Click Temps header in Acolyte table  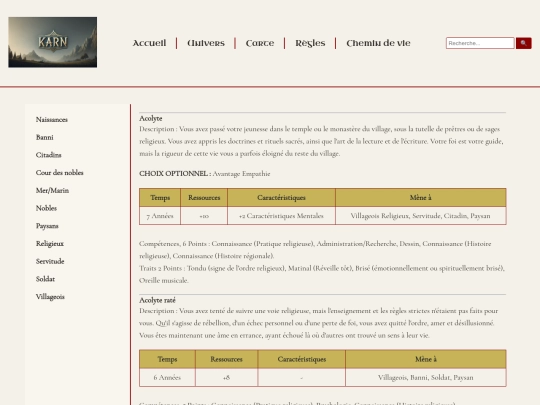[160, 198]
